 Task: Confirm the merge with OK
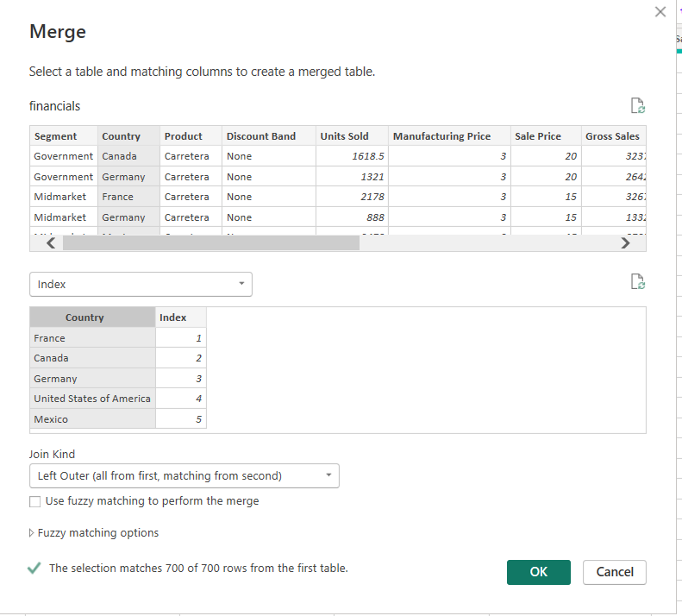click(539, 572)
